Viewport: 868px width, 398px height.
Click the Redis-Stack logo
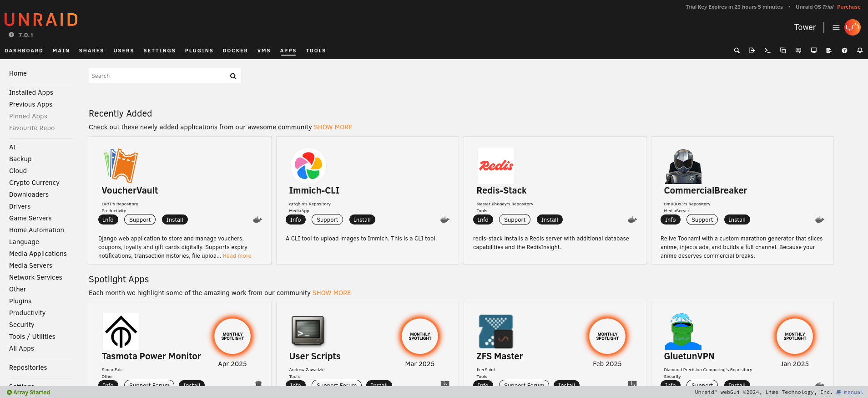(496, 165)
